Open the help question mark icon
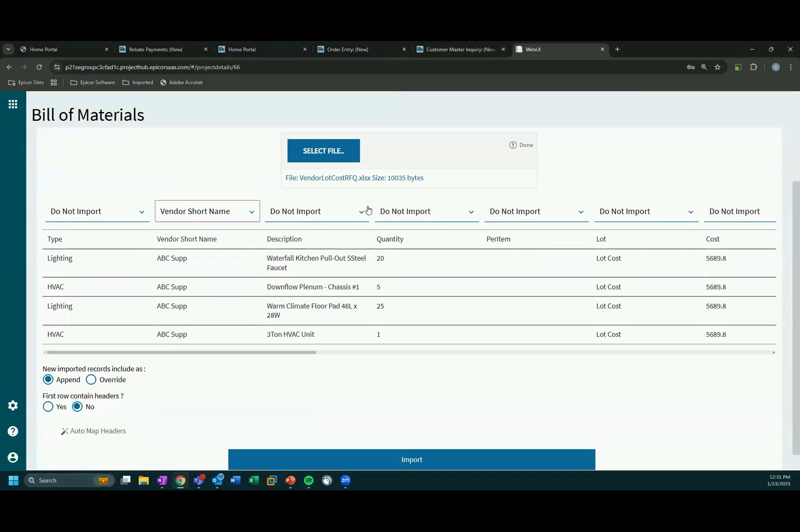Screen dimensions: 800x532 (13, 431)
